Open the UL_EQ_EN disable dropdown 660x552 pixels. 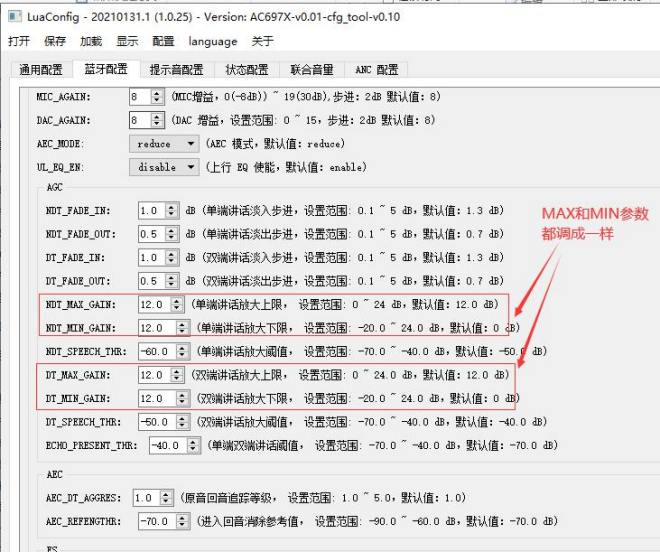[x=164, y=168]
